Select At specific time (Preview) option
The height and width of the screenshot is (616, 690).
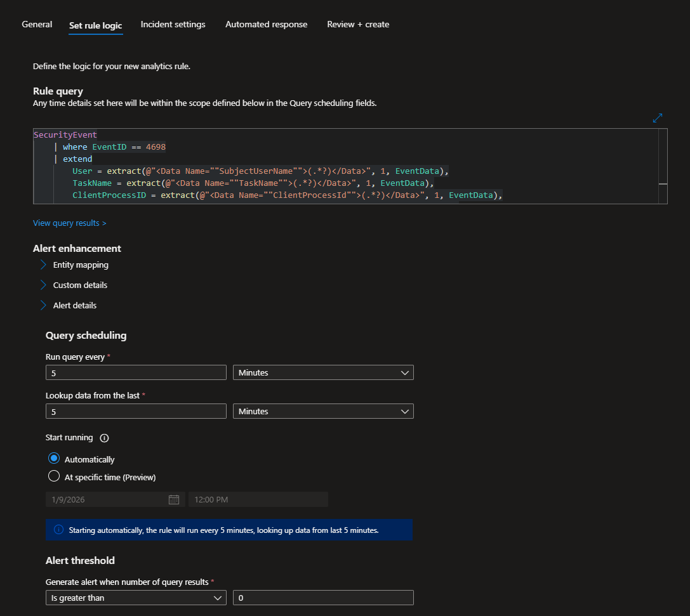[54, 476]
